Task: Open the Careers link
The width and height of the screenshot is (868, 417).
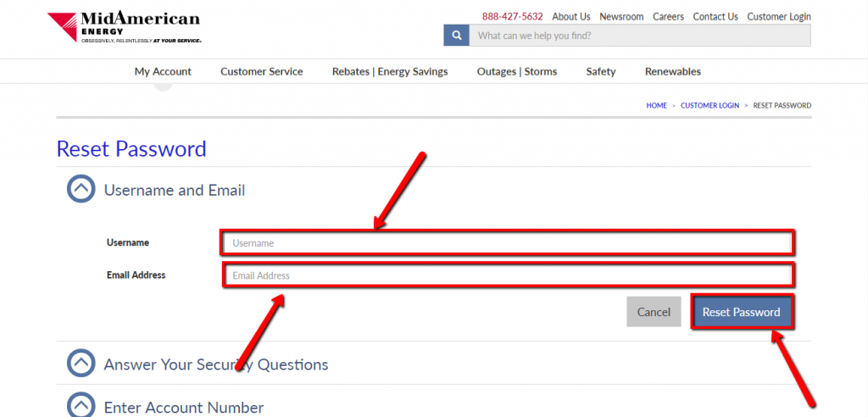Action: point(668,17)
